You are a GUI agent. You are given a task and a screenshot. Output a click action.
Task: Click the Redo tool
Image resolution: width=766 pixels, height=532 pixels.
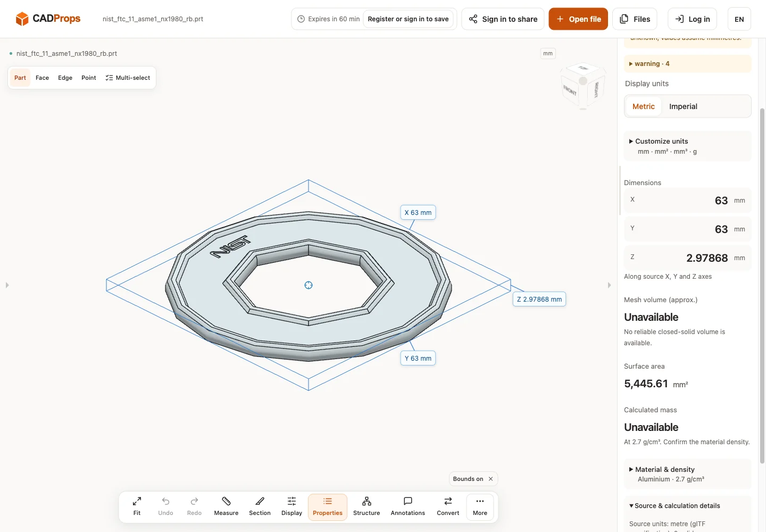pos(194,506)
